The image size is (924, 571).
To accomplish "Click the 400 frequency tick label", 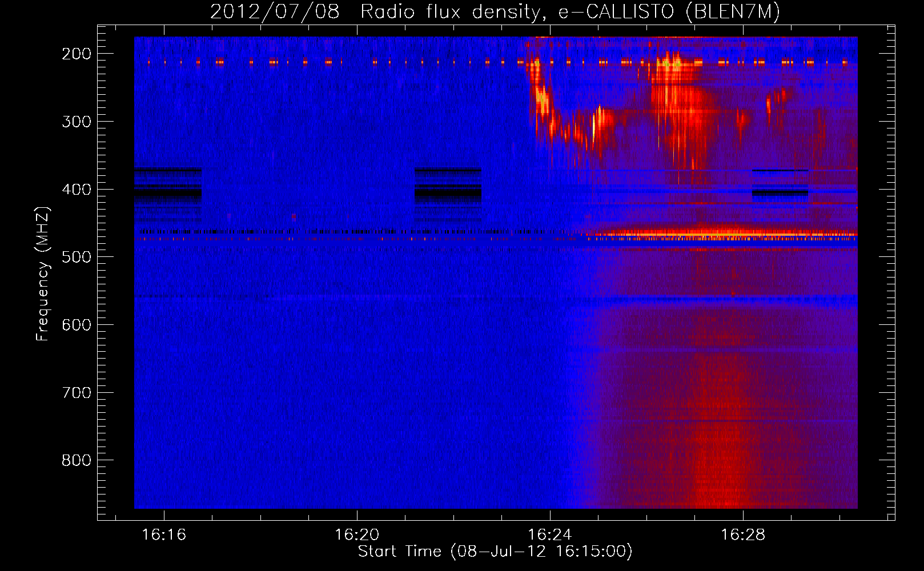I will 77,190.
